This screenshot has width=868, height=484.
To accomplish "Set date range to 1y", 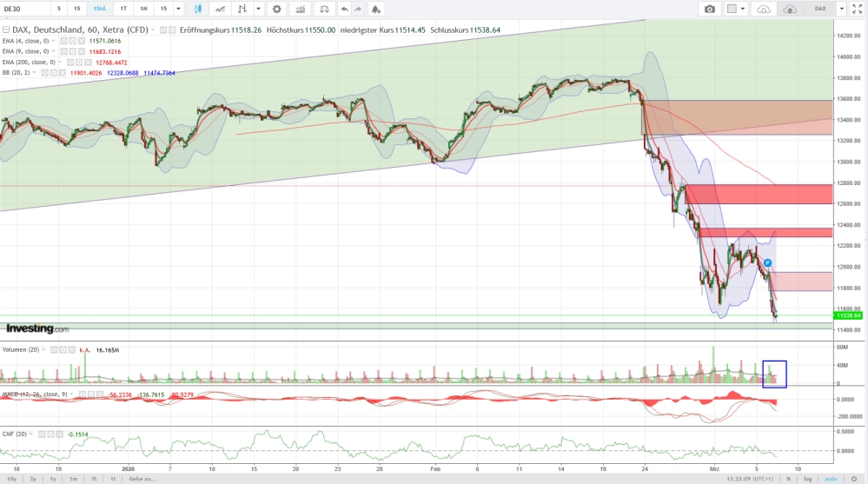I will 53,479.
